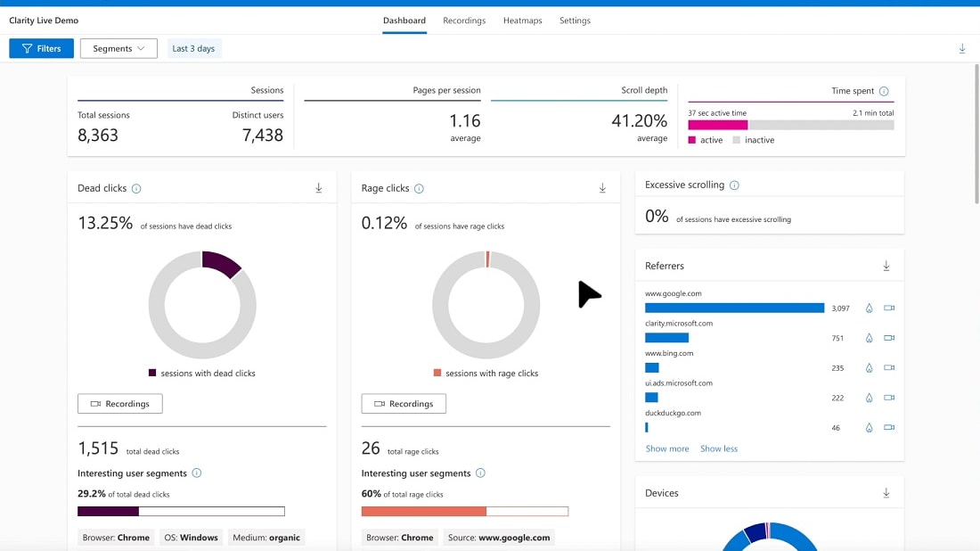Click Show more in Referrers
This screenshot has width=980, height=551.
pyautogui.click(x=667, y=448)
